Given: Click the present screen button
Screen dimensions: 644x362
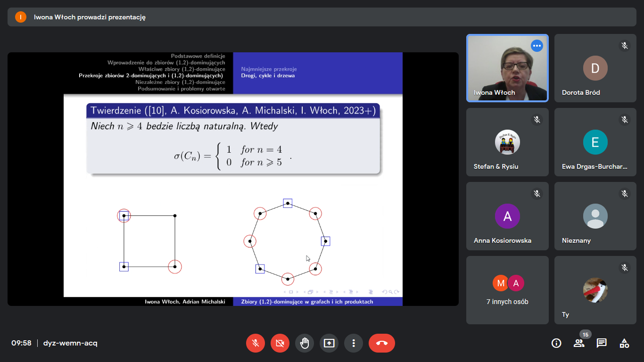Looking at the screenshot, I should click(x=329, y=343).
